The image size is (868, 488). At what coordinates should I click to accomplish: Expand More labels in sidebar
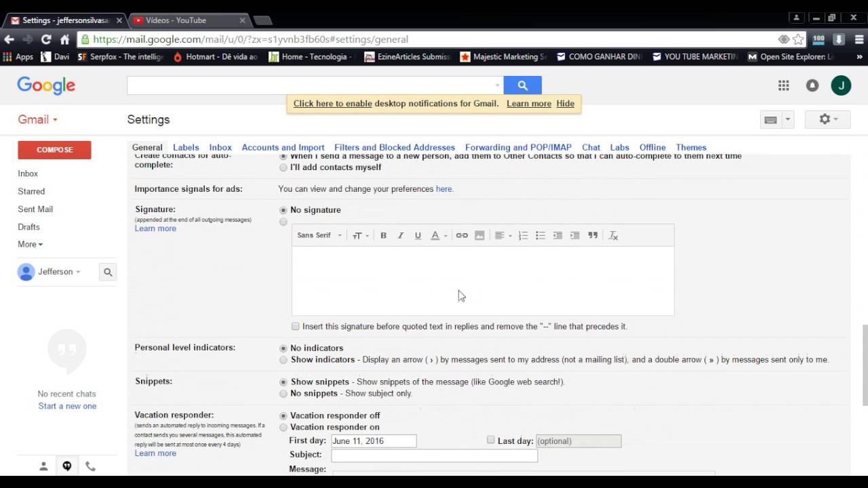(x=31, y=244)
